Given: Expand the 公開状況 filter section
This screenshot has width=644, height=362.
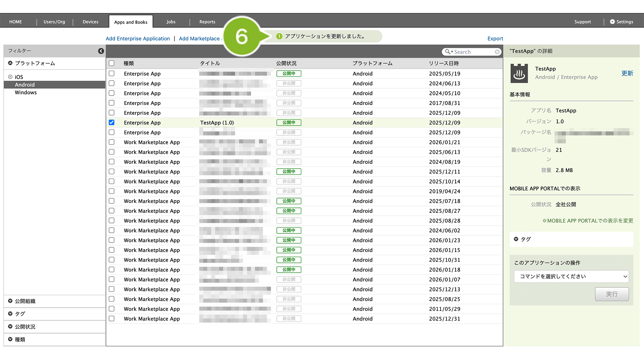Looking at the screenshot, I should coord(11,327).
